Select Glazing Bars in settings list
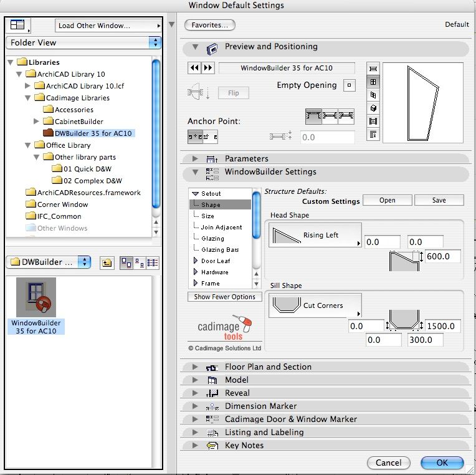The height and width of the screenshot is (475, 476). (x=221, y=249)
